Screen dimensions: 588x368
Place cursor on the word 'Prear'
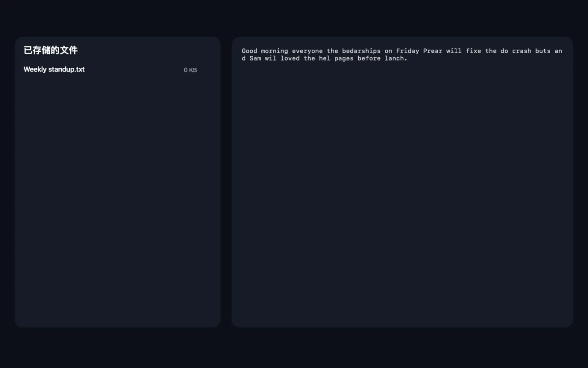(433, 51)
